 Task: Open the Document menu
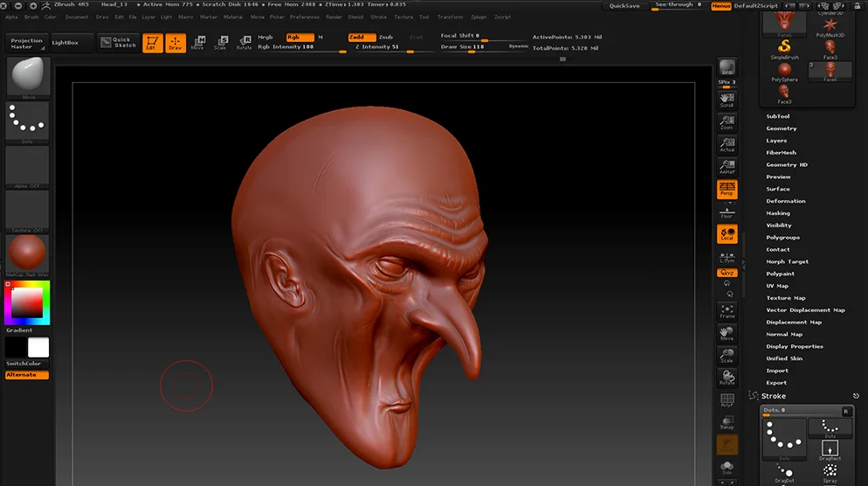[x=76, y=17]
